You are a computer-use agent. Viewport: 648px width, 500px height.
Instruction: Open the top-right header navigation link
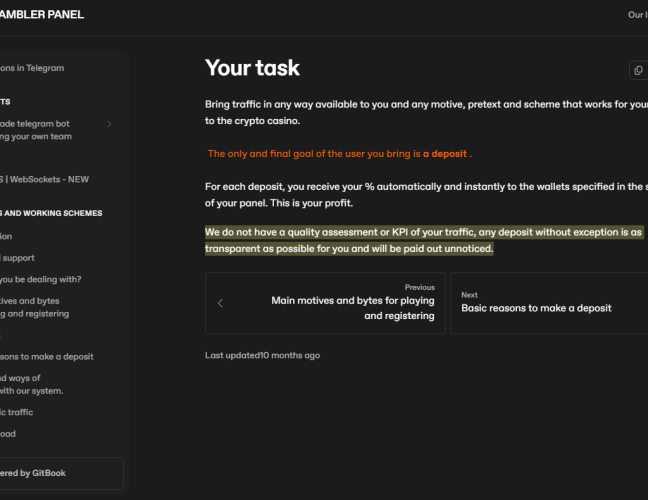click(636, 15)
